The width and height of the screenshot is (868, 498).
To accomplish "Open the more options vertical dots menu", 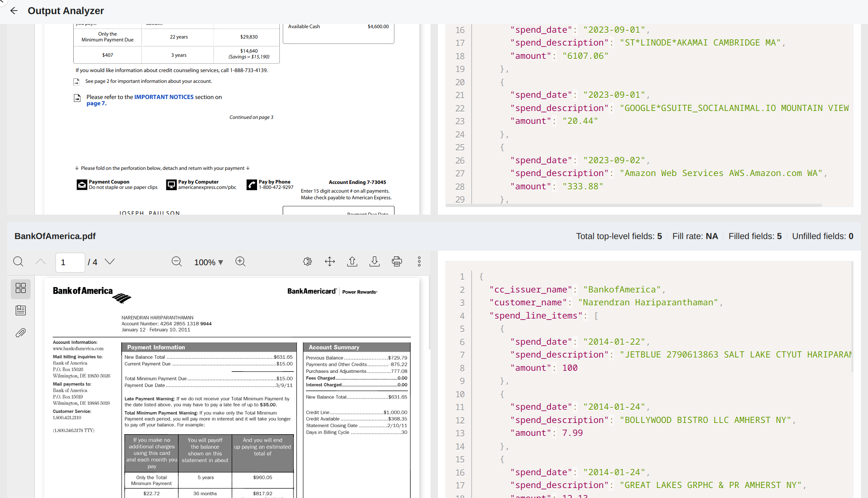I will click(419, 261).
